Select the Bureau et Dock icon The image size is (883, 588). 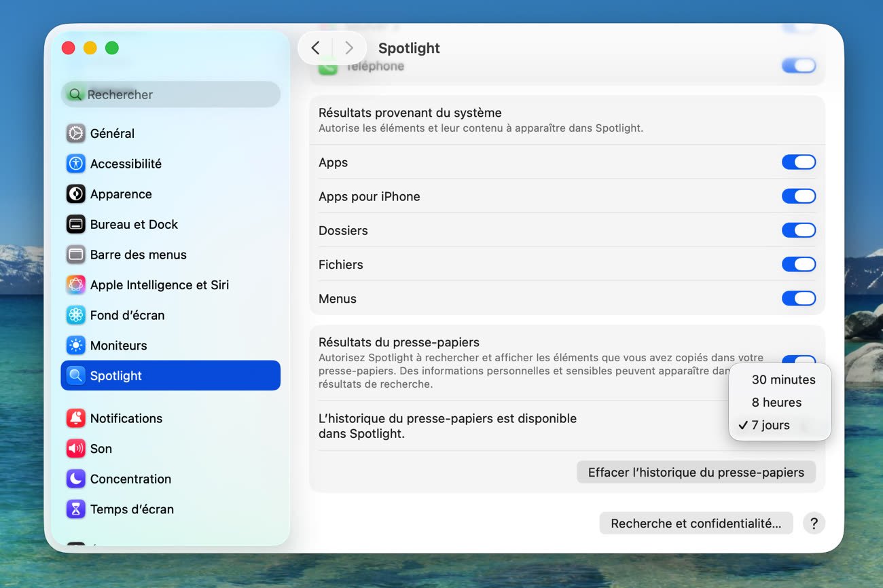(x=75, y=224)
